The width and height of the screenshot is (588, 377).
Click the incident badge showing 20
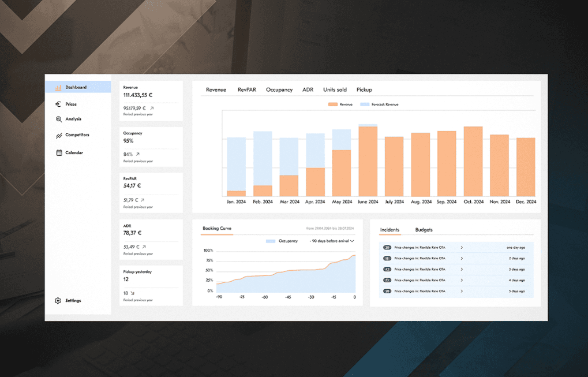[x=387, y=248]
